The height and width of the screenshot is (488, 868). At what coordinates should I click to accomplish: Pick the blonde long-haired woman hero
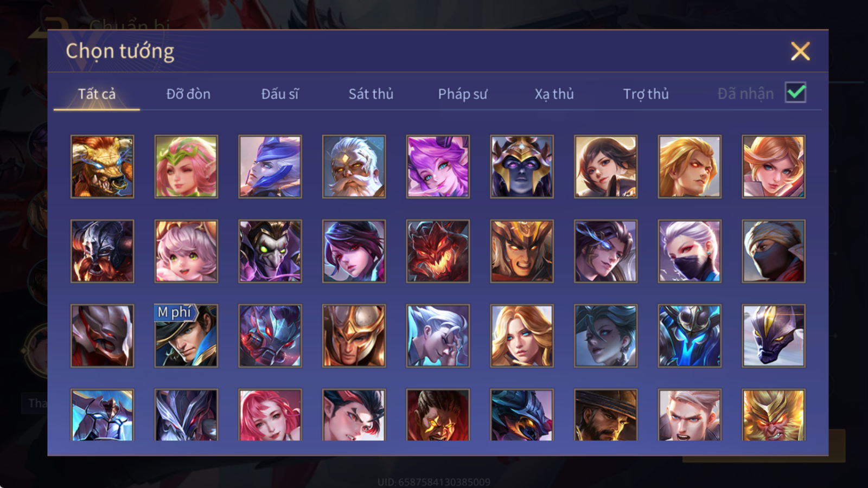(x=522, y=336)
